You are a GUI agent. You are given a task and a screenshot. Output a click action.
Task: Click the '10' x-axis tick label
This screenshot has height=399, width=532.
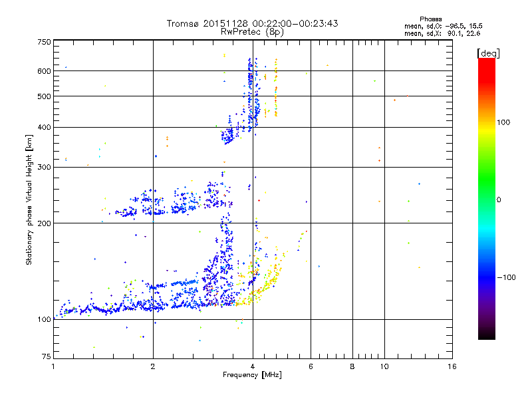coord(384,366)
